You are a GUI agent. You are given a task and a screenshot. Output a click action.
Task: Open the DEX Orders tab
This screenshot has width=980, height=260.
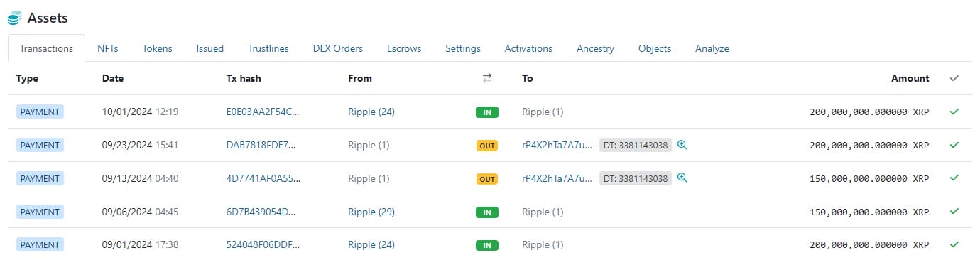coord(338,48)
